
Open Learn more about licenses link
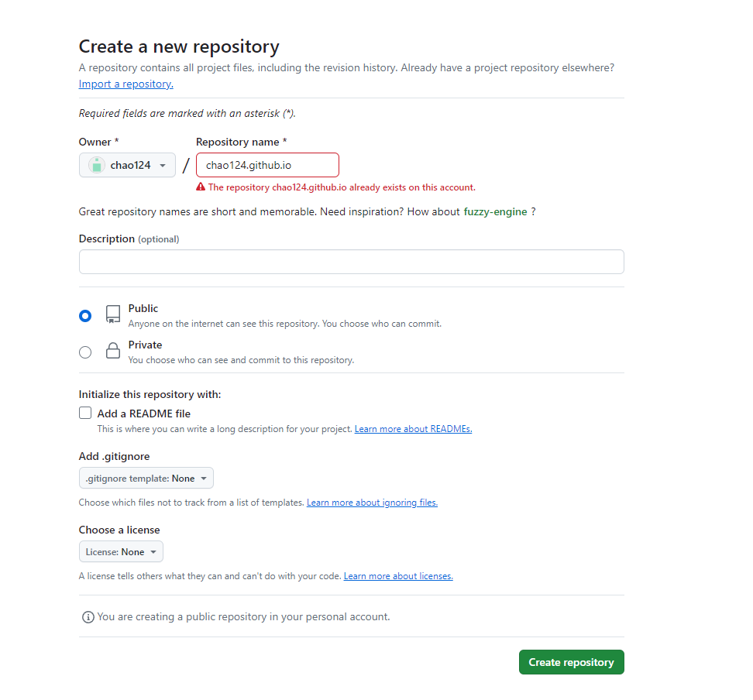pos(398,575)
